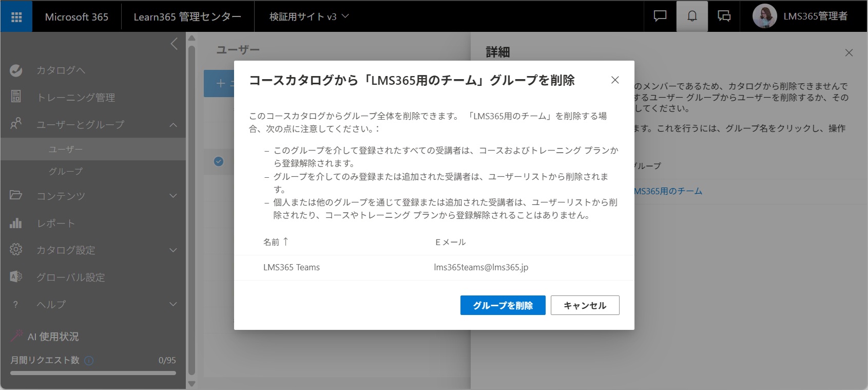Click Microsoft 365 header link

(x=76, y=16)
